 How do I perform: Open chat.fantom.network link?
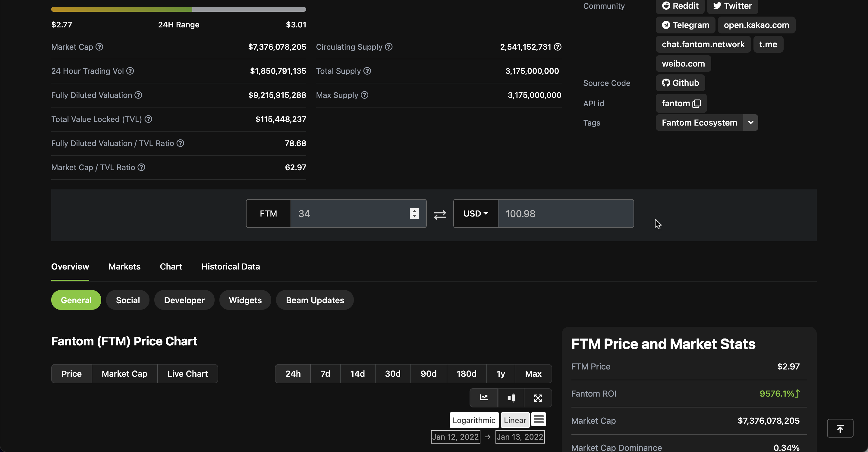pos(703,45)
